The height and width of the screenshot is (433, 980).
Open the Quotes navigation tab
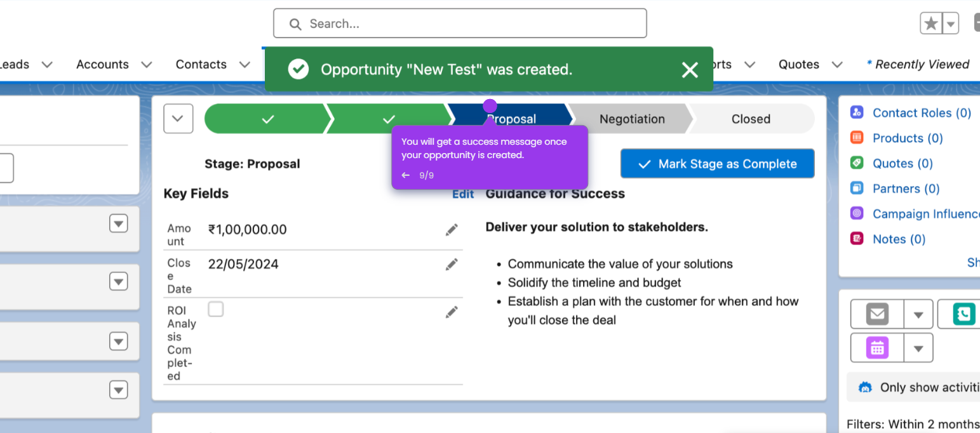(x=799, y=64)
